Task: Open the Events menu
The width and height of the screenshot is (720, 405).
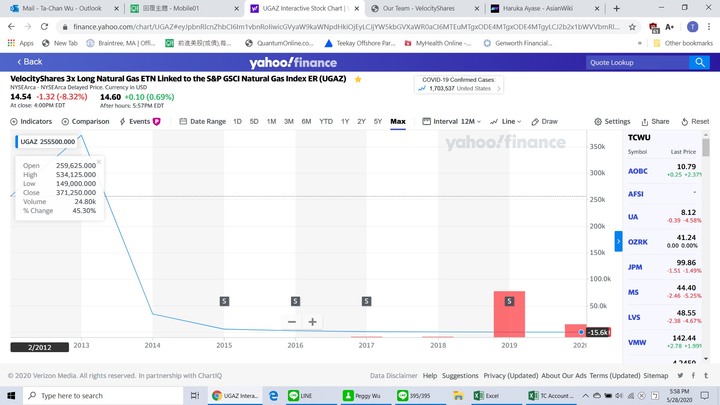Action: (140, 121)
